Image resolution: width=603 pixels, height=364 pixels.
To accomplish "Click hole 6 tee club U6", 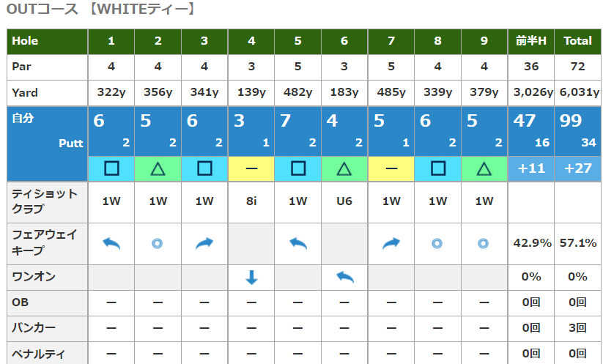I will (344, 201).
